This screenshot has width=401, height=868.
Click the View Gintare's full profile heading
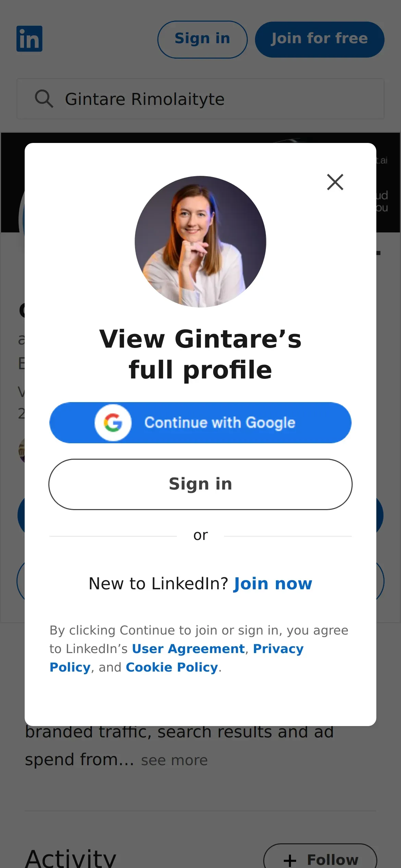point(200,354)
